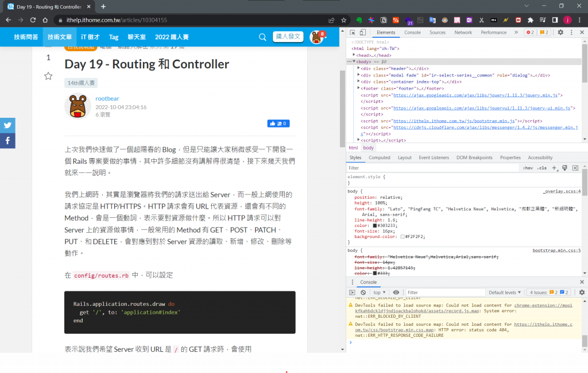Open the user avatar menu with notification badge
Image resolution: width=588 pixels, height=373 pixels.
(318, 37)
